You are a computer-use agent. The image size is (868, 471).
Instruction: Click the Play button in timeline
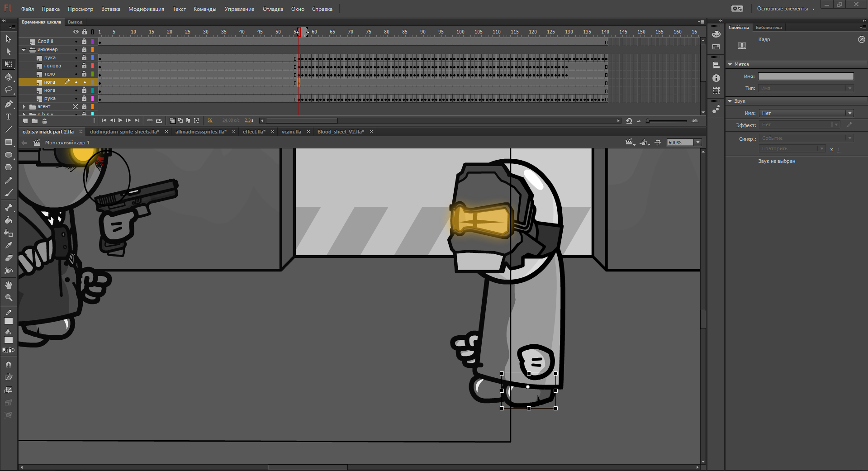coord(120,120)
